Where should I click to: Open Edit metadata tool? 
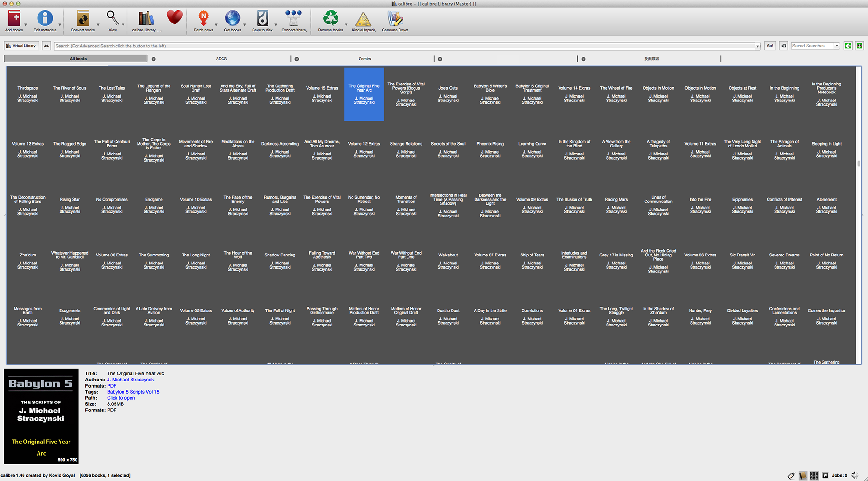tap(45, 19)
